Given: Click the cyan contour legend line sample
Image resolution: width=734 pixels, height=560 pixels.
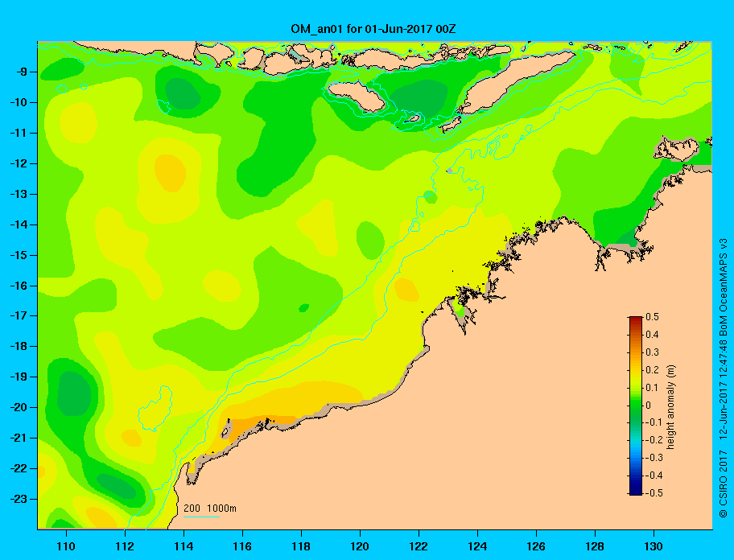Looking at the screenshot, I should click(202, 517).
